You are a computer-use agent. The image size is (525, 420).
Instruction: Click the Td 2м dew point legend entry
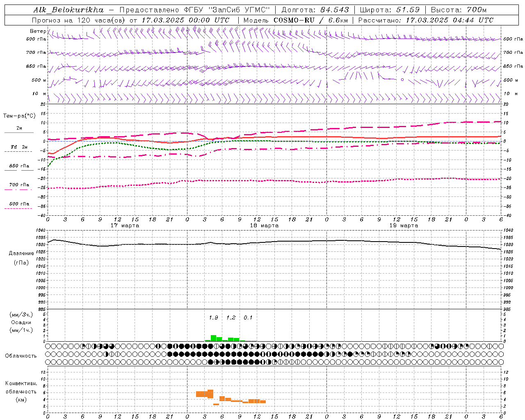click(x=19, y=147)
